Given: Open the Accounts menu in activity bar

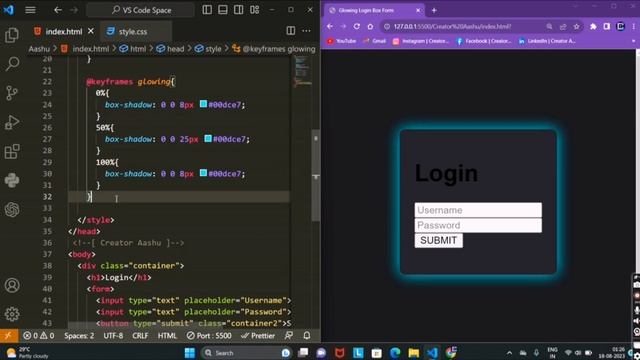Looking at the screenshot, I should (12, 285).
